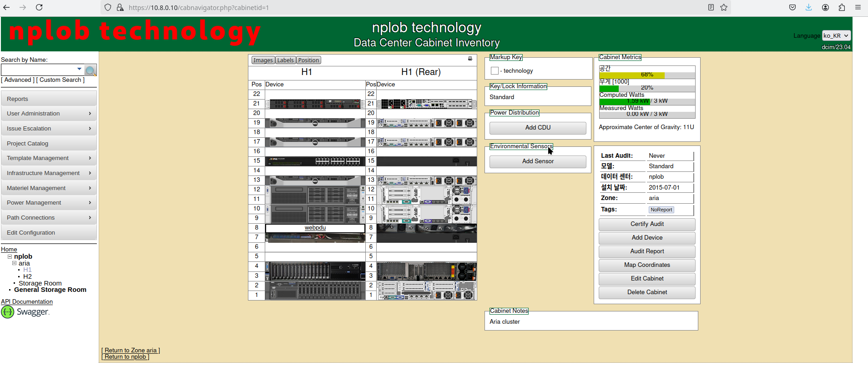
Task: Open the Firefox hamburger menu
Action: [x=858, y=7]
